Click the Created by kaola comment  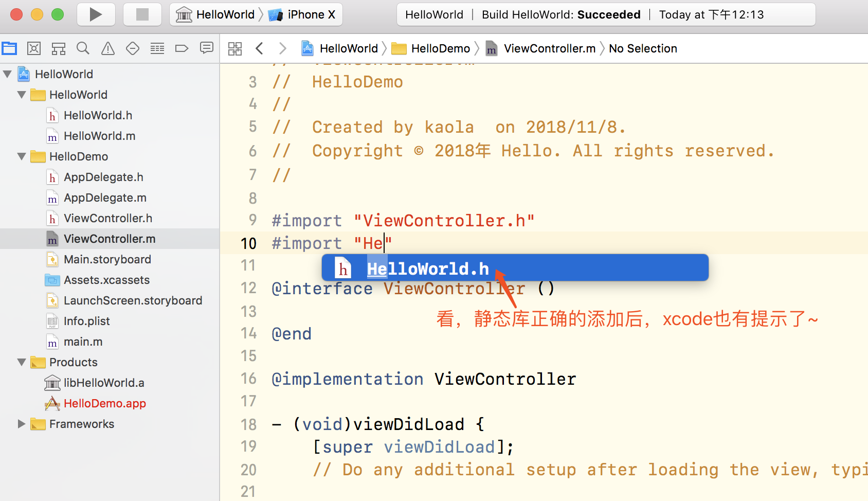pyautogui.click(x=448, y=127)
